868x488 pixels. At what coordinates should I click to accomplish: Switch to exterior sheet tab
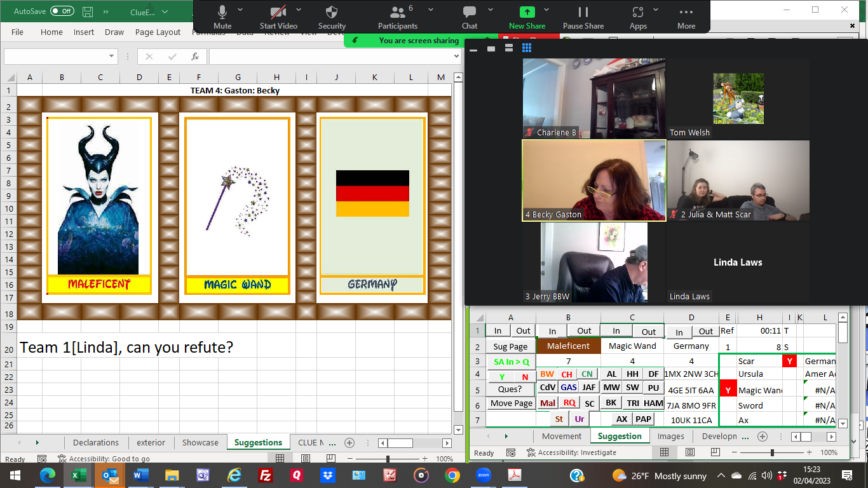click(151, 442)
